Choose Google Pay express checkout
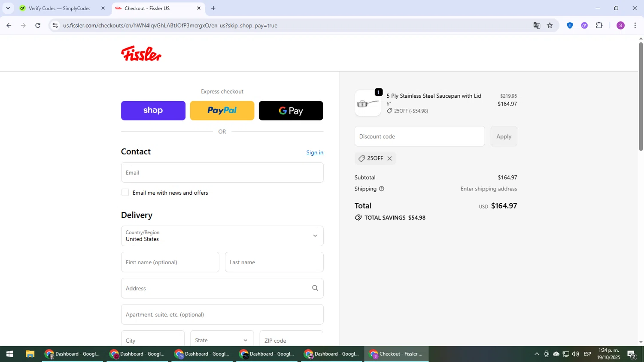This screenshot has width=644, height=362. pos(291,111)
